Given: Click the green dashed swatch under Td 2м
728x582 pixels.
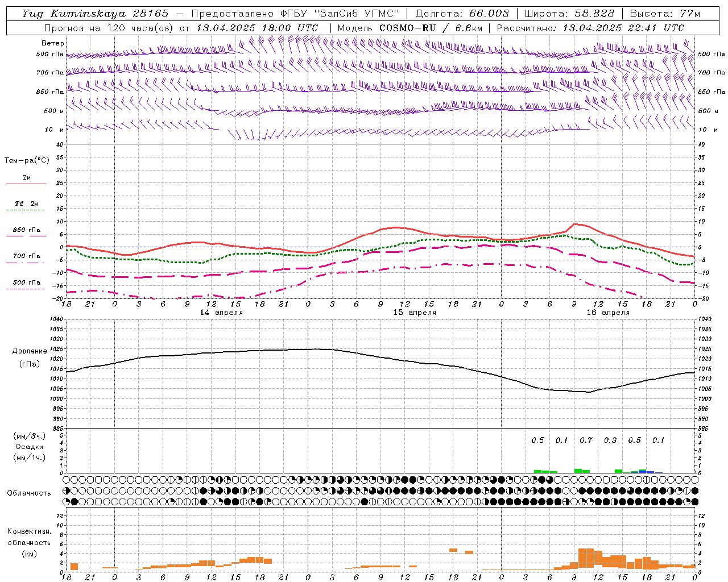Looking at the screenshot, I should pos(25,210).
